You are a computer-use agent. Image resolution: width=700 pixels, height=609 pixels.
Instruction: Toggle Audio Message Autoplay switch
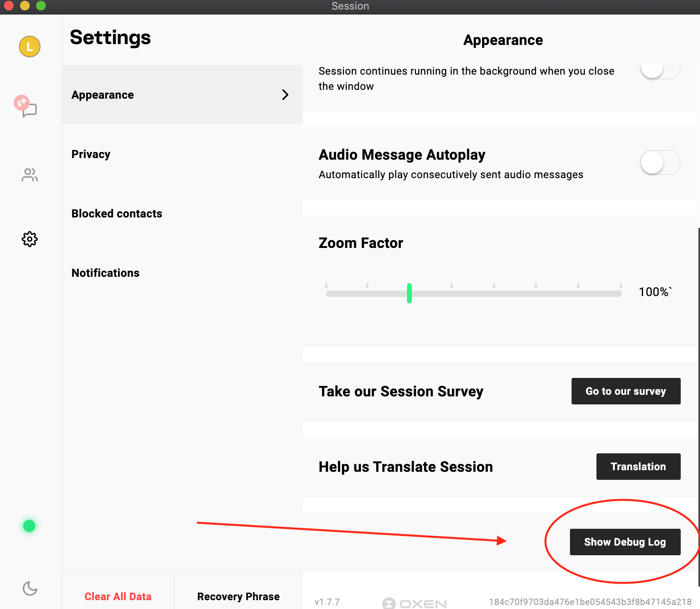(659, 163)
